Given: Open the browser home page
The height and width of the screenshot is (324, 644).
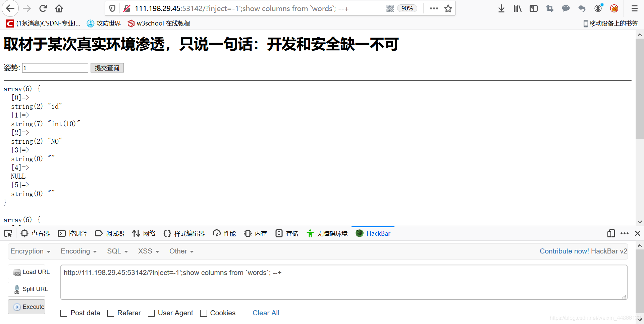Looking at the screenshot, I should coord(59,9).
